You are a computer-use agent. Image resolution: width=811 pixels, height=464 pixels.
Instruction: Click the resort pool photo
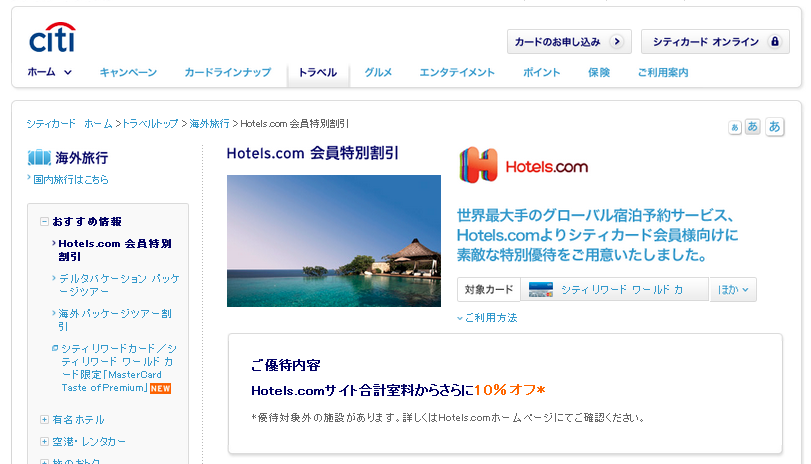click(x=334, y=241)
